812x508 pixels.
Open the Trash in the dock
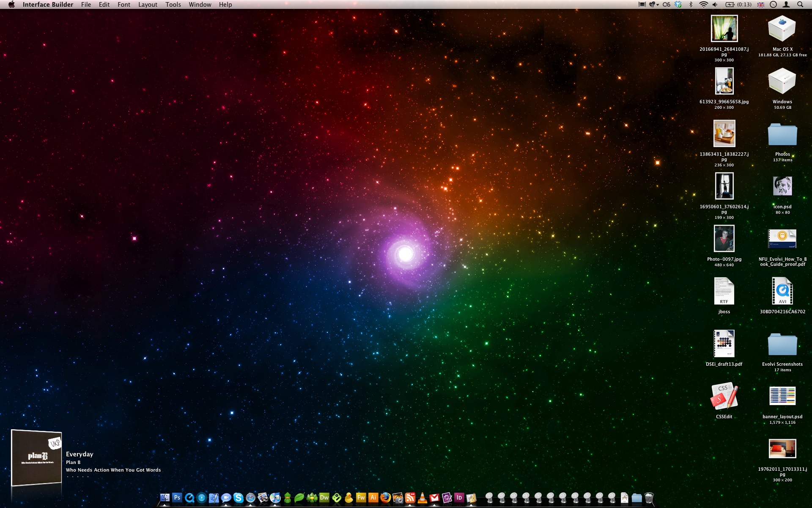click(649, 498)
